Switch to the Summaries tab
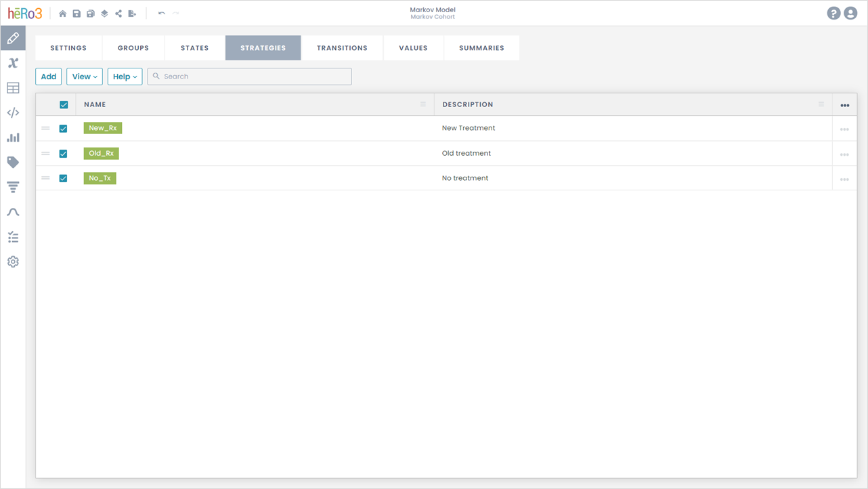Image resolution: width=868 pixels, height=489 pixels. click(481, 48)
